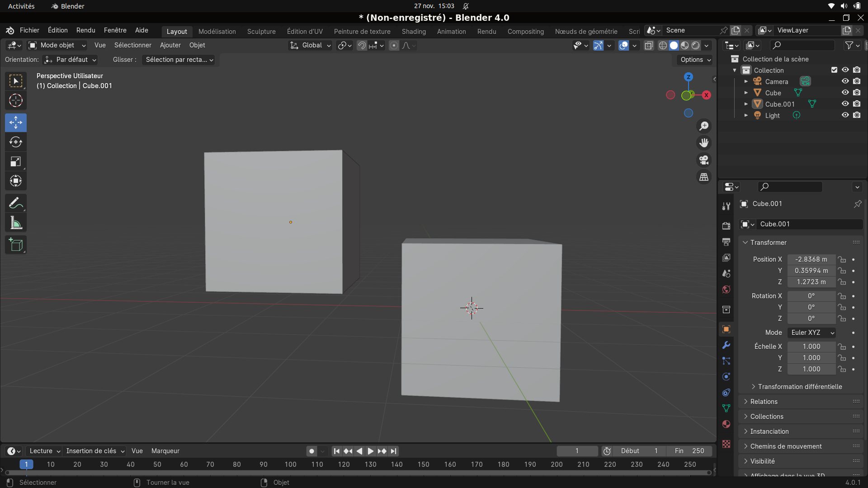Hide Camera in viewport via eye icon
This screenshot has width=868, height=488.
(x=845, y=81)
